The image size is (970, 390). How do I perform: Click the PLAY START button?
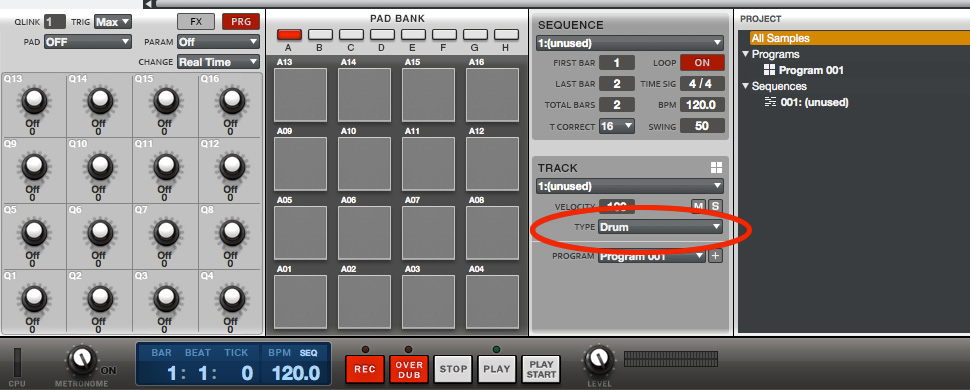point(541,369)
